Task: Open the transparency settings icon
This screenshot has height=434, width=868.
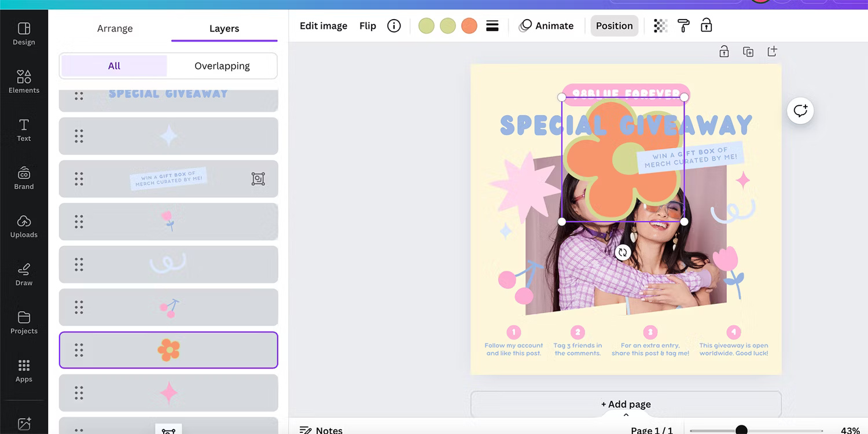Action: click(x=660, y=25)
